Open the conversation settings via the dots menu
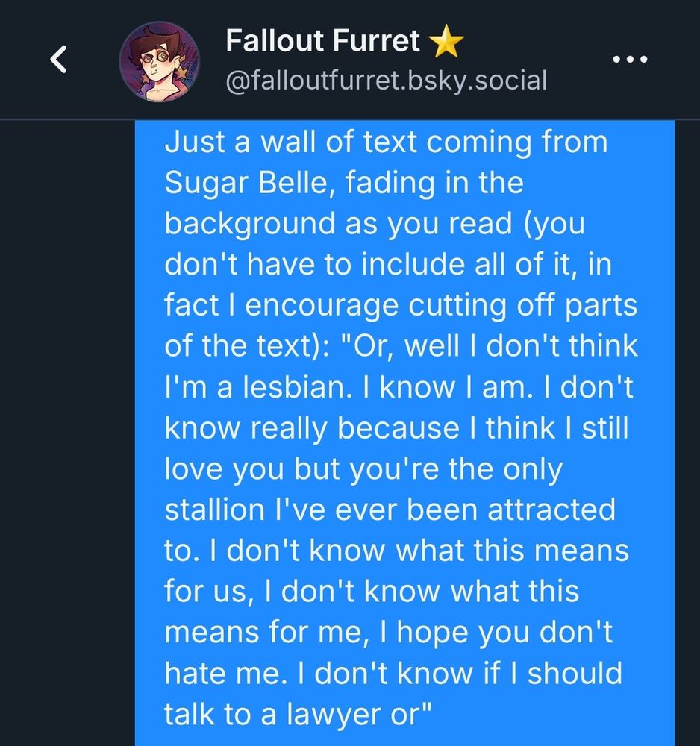 click(x=631, y=59)
